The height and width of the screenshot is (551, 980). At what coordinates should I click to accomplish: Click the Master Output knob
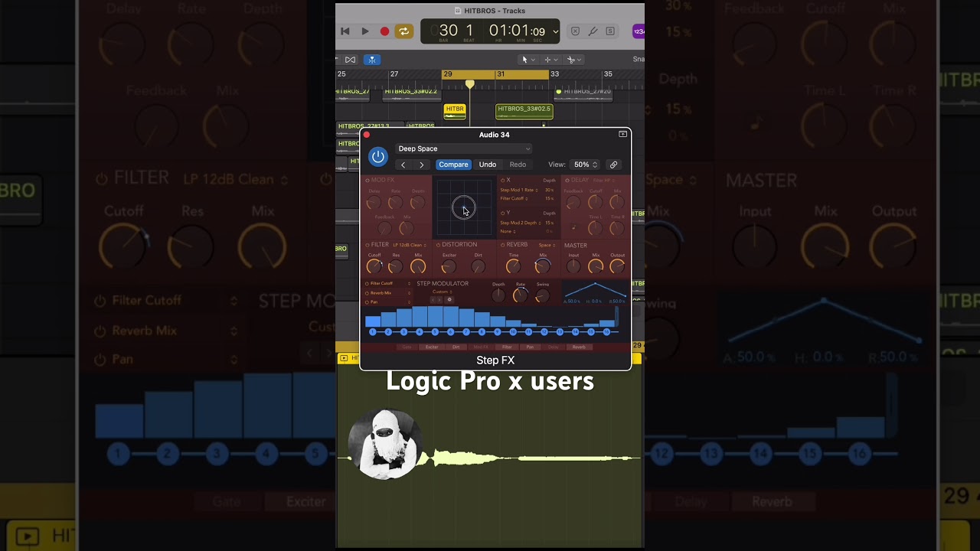[617, 266]
